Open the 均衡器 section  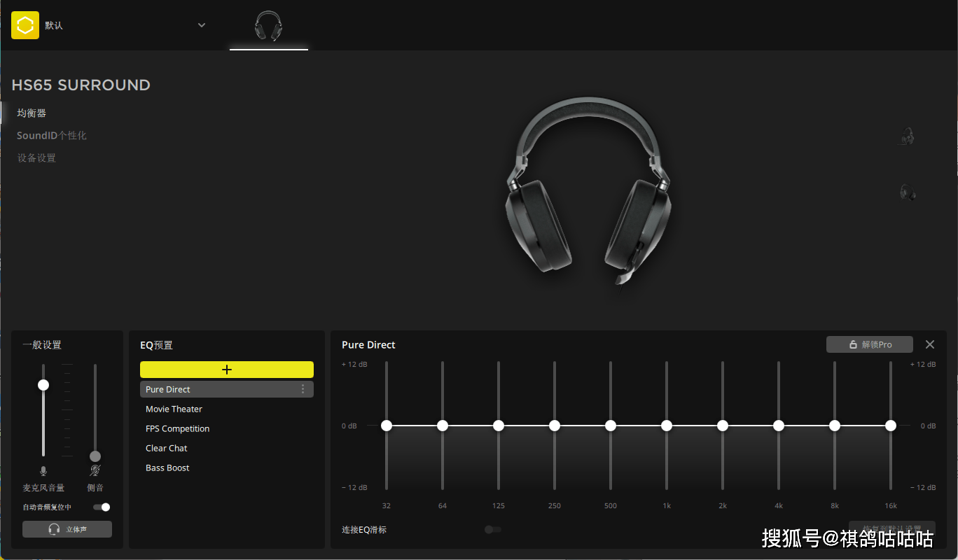[x=32, y=113]
